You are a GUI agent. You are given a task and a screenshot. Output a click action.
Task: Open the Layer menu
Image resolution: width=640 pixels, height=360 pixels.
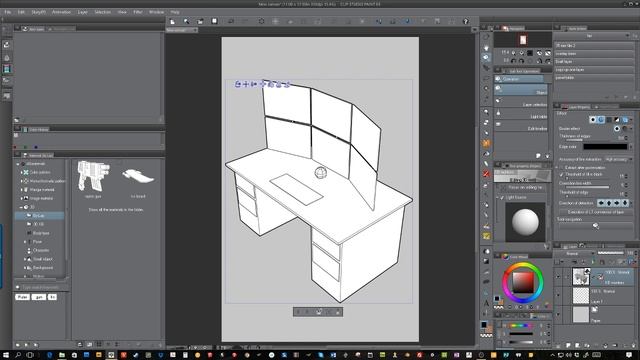point(82,12)
